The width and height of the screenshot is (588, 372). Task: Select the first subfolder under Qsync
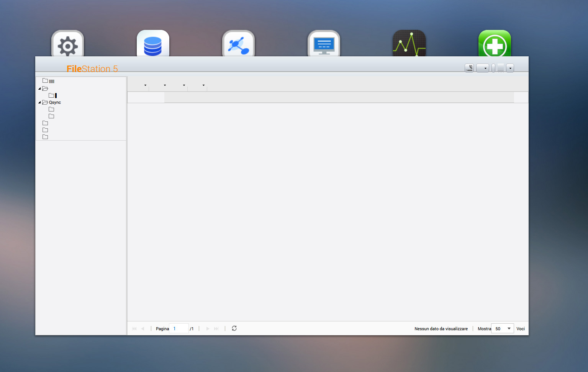coord(51,110)
